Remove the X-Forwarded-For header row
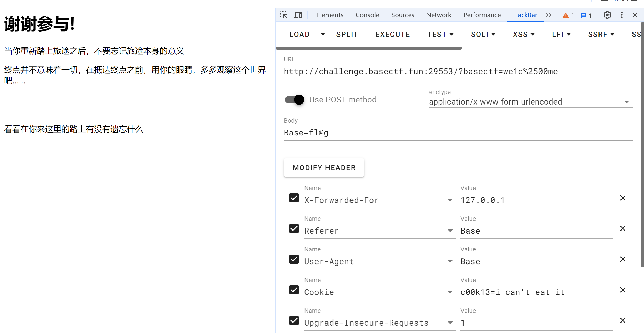 coord(623,198)
